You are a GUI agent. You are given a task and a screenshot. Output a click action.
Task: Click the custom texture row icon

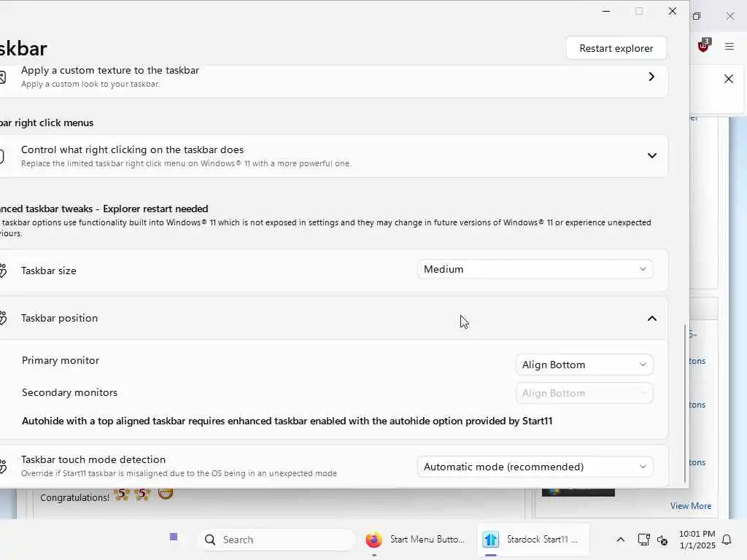(x=2, y=77)
